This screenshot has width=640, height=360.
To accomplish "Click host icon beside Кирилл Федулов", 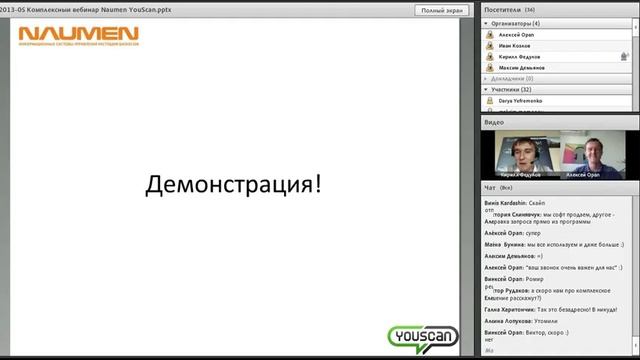I will [490, 57].
